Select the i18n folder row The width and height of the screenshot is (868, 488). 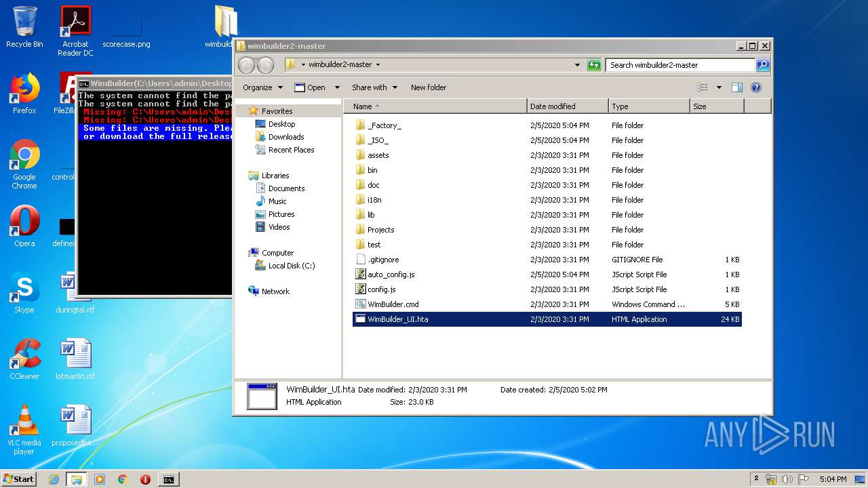547,200
